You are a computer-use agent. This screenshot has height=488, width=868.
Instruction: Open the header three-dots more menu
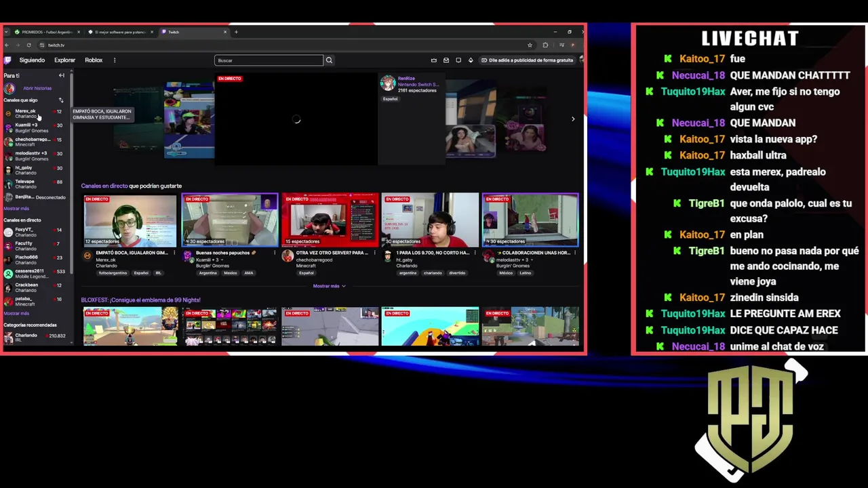point(115,60)
